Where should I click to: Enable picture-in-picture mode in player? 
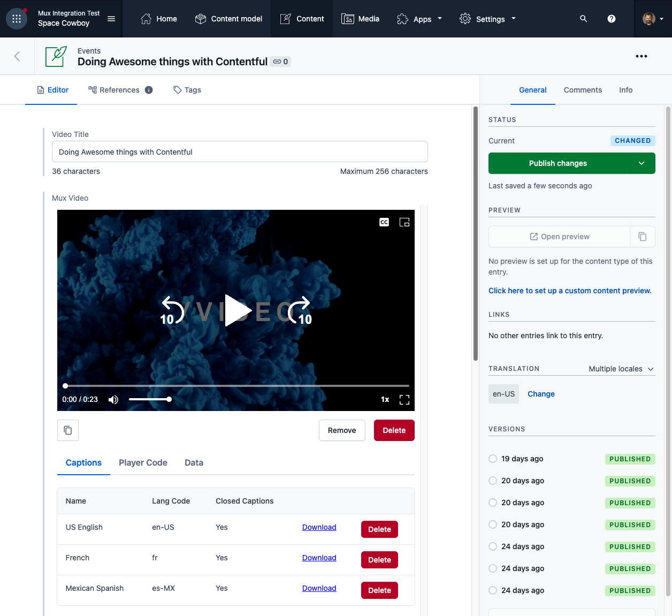[404, 222]
